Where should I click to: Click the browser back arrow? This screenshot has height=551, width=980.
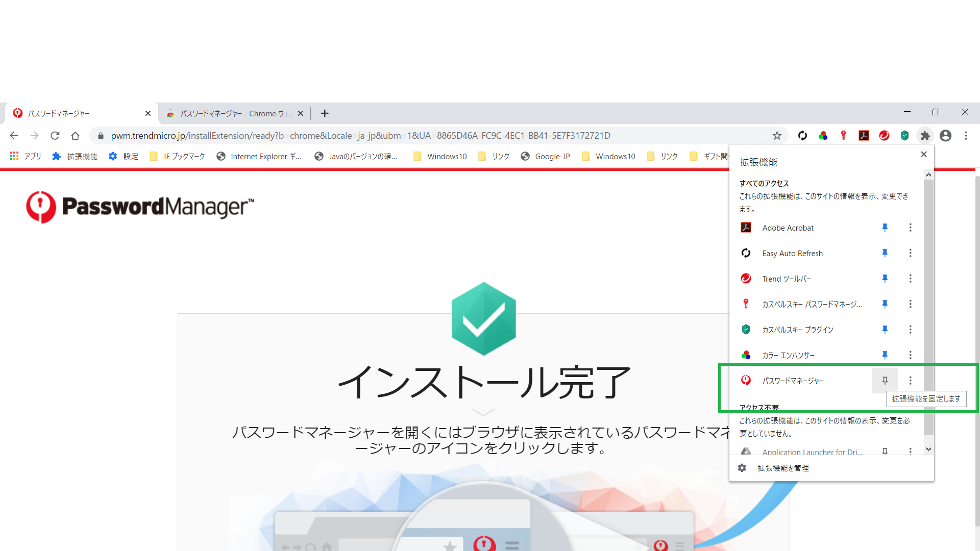coord(14,136)
